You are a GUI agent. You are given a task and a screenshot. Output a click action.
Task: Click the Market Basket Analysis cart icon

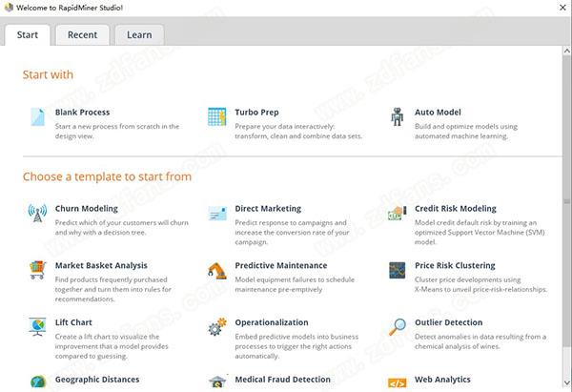[37, 270]
